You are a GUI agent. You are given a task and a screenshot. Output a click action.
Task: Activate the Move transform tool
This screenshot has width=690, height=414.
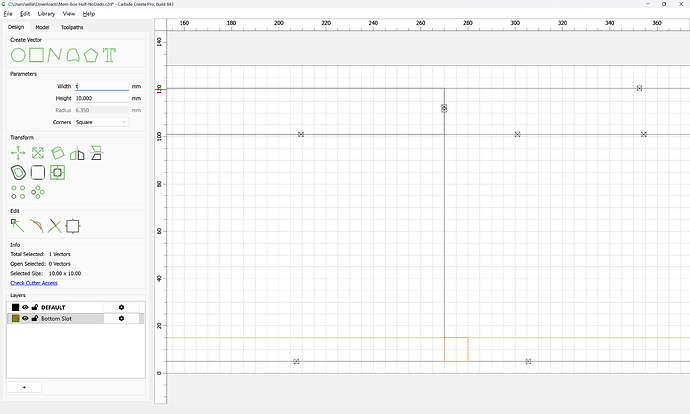[x=18, y=153]
